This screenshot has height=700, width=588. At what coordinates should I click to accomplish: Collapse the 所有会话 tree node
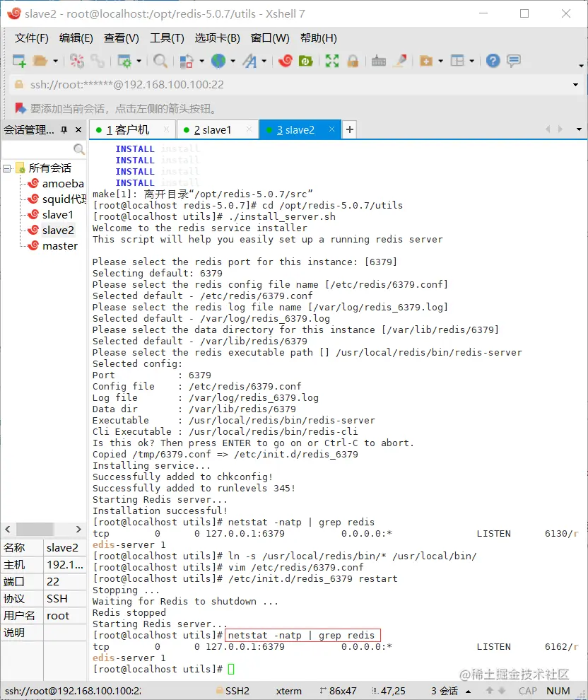tap(6, 169)
